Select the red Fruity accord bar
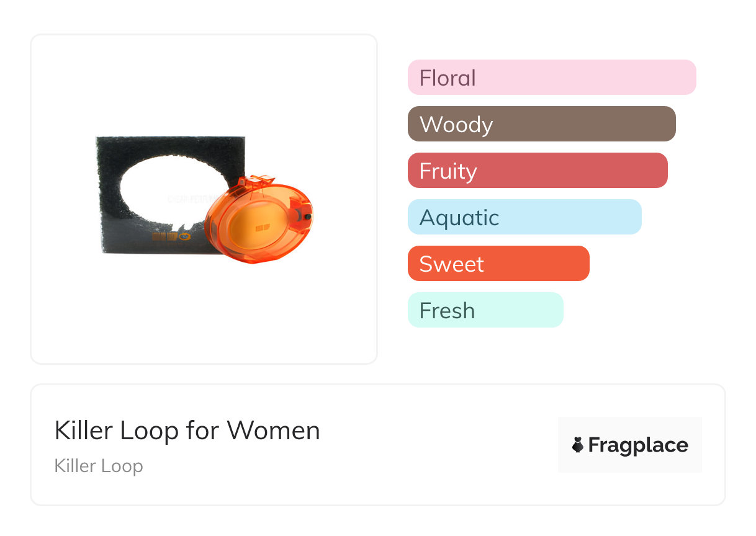Screen dimensions: 756x536 click(537, 171)
